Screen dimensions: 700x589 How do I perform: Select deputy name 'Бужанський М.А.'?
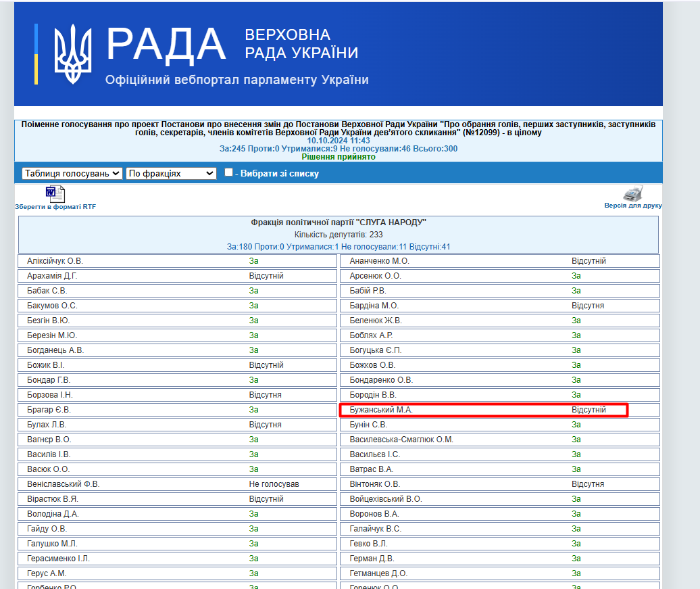click(x=381, y=409)
